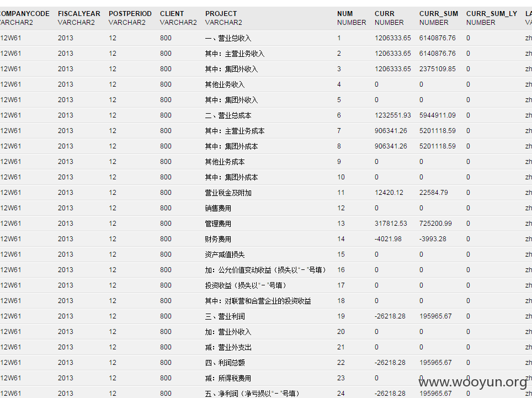Image resolution: width=532 pixels, height=398 pixels.
Task: Click the project cell 三、营业利润
Action: click(x=225, y=316)
